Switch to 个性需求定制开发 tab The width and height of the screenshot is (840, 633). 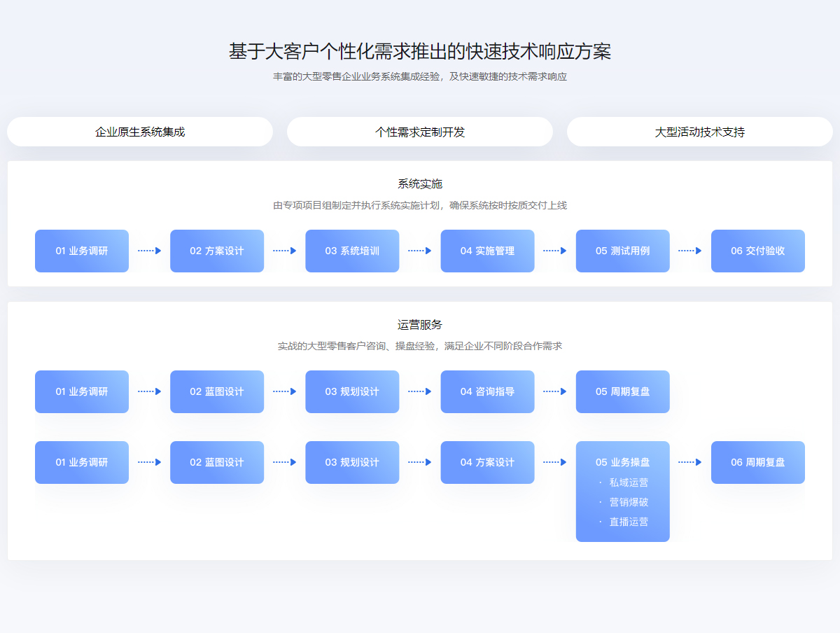coord(420,132)
